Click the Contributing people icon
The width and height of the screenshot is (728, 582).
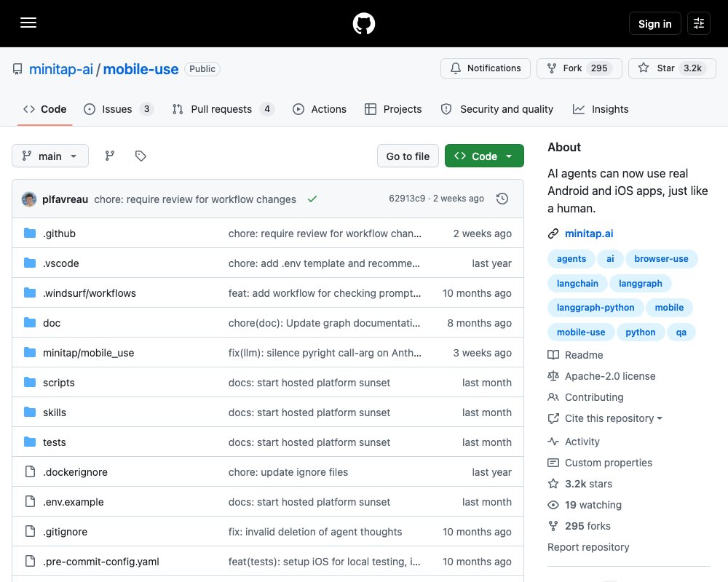553,397
